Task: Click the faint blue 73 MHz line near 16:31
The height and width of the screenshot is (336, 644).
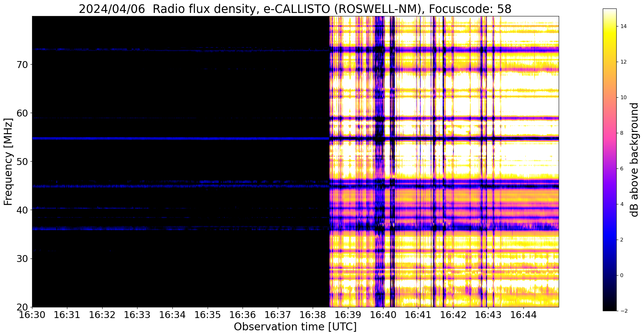Action: [x=67, y=49]
